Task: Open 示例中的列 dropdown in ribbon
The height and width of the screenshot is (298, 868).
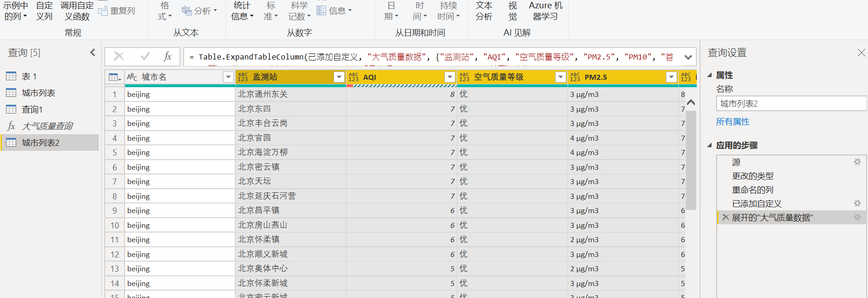Action: pyautogui.click(x=16, y=11)
